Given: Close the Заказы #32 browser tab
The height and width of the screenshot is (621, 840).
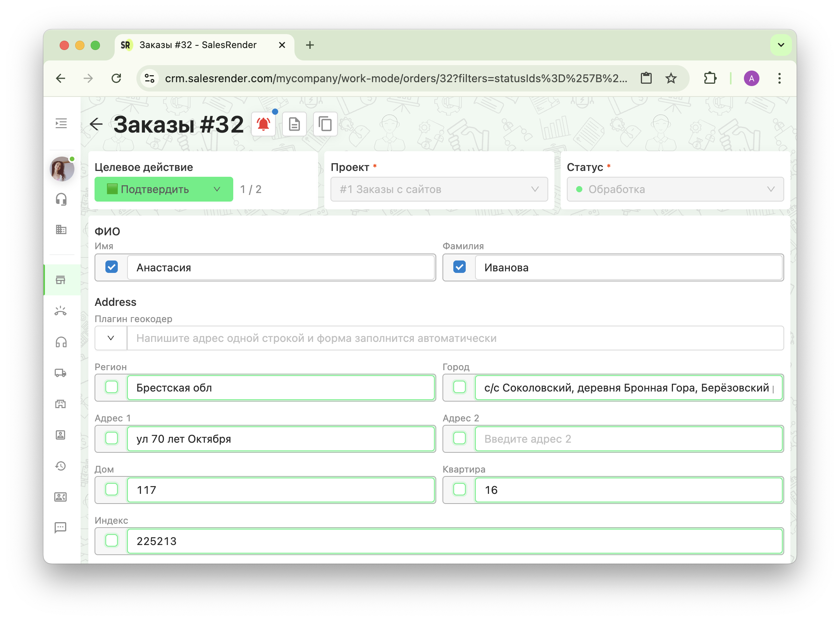Looking at the screenshot, I should 282,45.
